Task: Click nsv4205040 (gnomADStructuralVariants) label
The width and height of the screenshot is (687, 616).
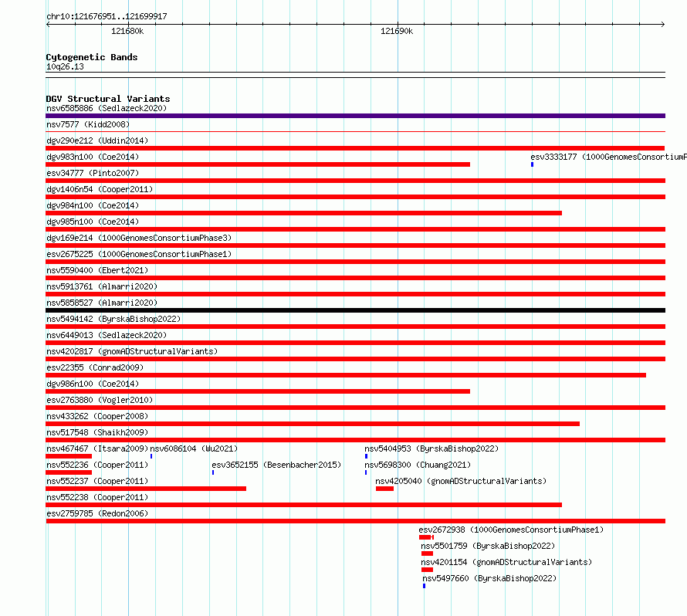Action: tap(461, 481)
